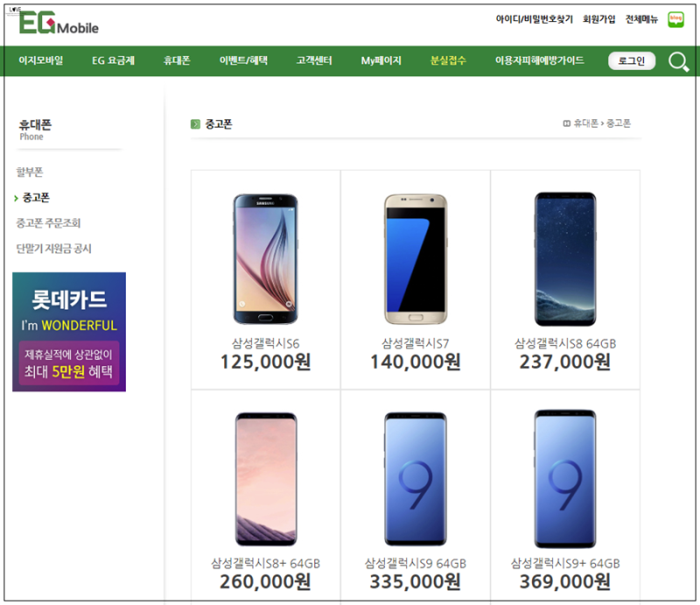
Task: Go to the EG Mobile logo home
Action: coord(59,23)
